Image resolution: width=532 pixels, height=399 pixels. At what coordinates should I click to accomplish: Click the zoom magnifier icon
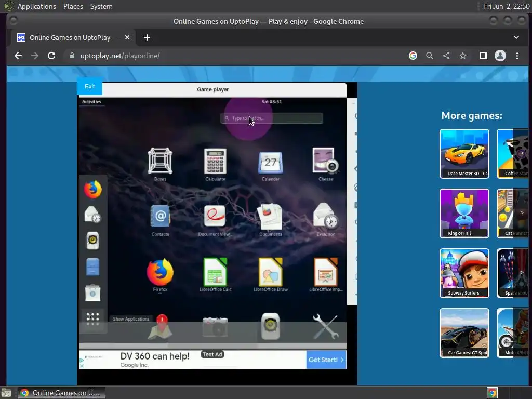coord(430,56)
